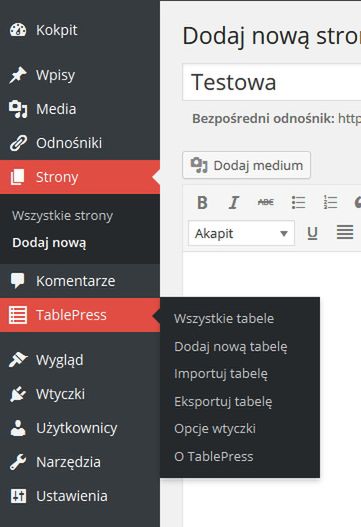Viewport: 361px width, 527px height.
Task: Open the Akapit paragraph format dropdown
Action: point(241,233)
